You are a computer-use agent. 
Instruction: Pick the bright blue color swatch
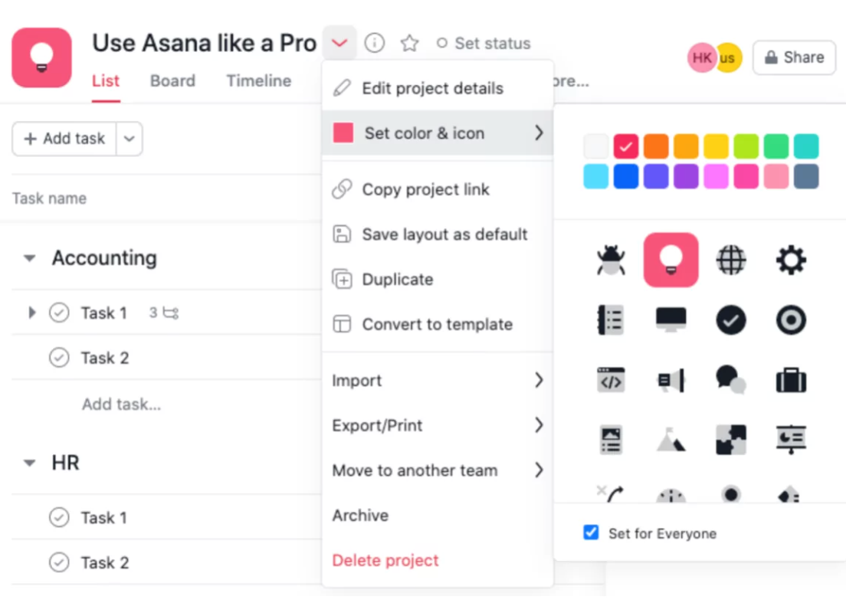click(626, 176)
